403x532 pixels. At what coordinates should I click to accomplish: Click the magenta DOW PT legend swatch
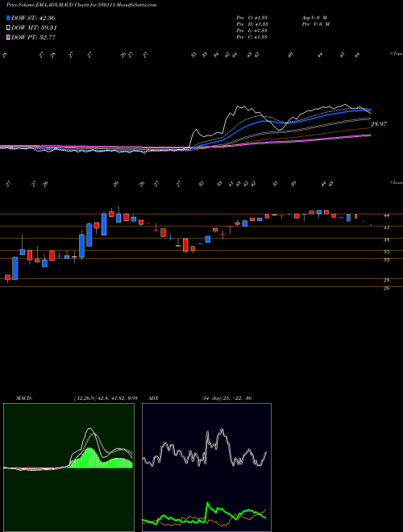[9, 37]
